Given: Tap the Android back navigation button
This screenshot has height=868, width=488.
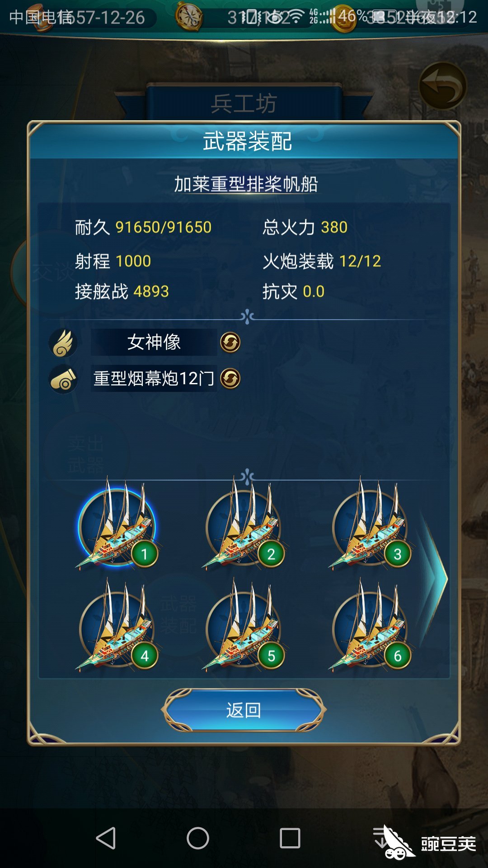Looking at the screenshot, I should (x=107, y=839).
